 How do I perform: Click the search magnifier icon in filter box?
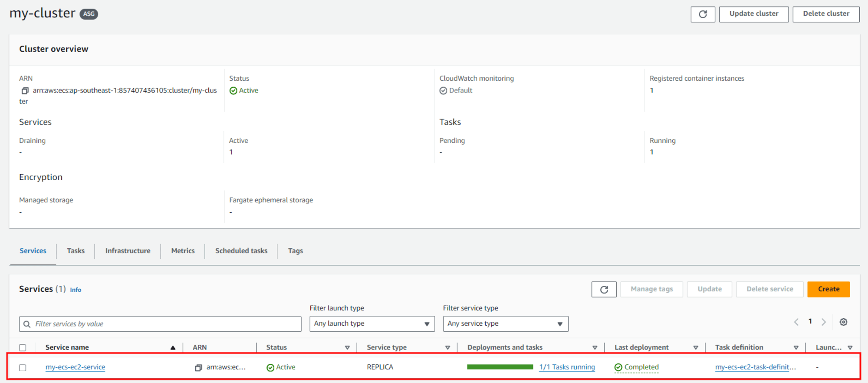coord(27,324)
